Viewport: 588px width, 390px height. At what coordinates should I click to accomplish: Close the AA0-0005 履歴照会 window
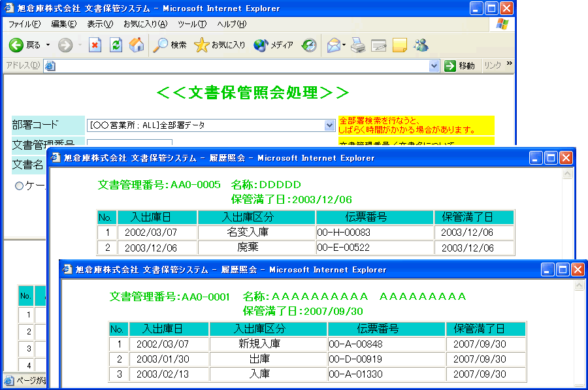(x=566, y=158)
